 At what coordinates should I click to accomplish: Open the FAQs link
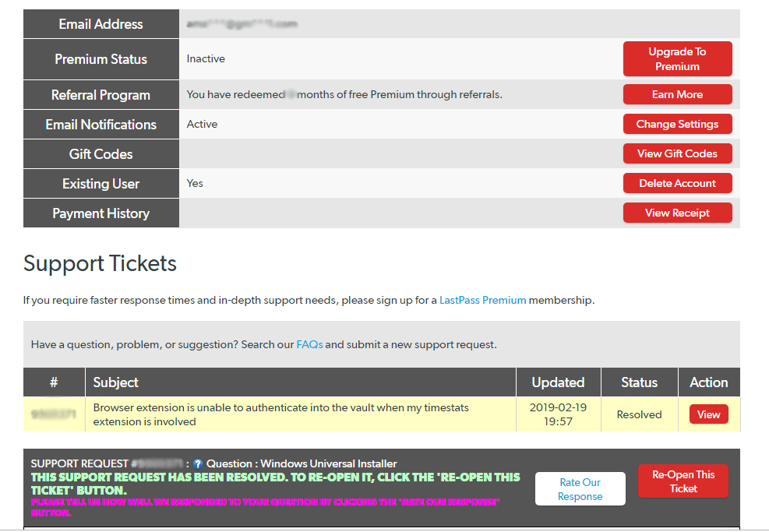(309, 345)
